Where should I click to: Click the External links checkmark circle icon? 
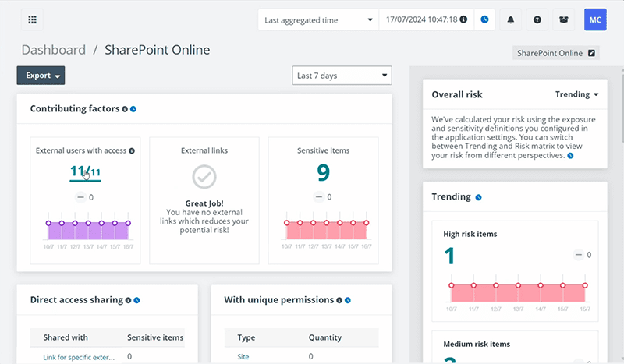[204, 177]
